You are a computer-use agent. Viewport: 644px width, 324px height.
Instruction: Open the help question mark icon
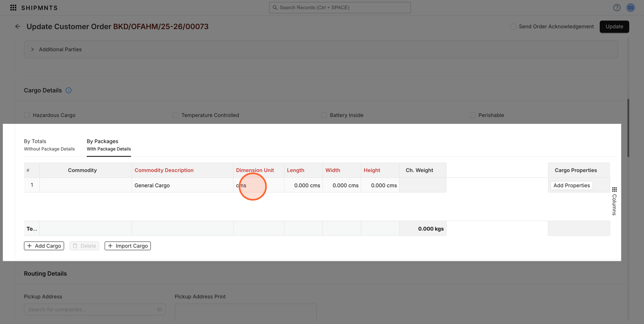coord(617,8)
